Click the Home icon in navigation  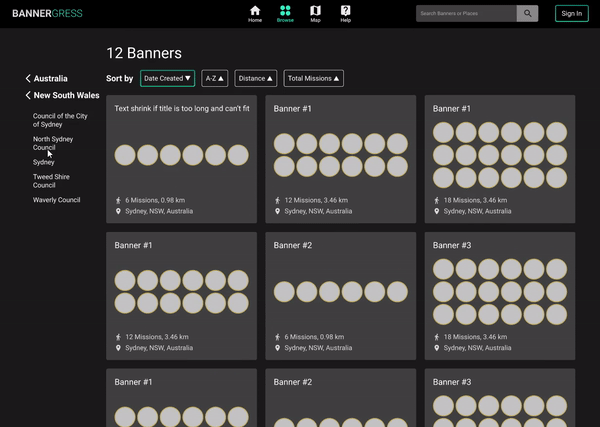point(255,13)
